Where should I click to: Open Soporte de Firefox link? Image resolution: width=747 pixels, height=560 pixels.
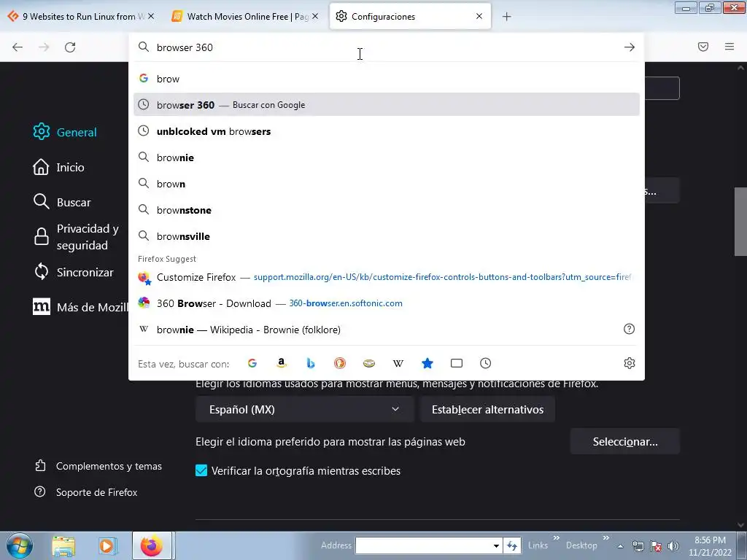[86, 492]
